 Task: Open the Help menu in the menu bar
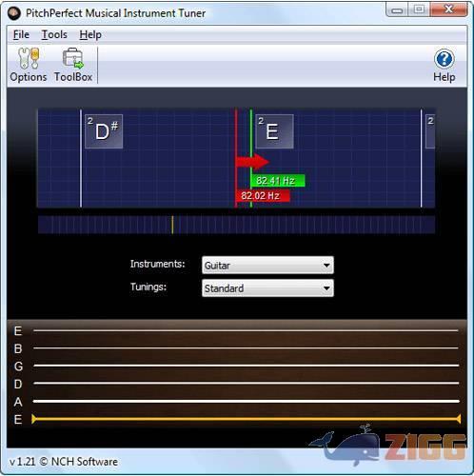(90, 34)
